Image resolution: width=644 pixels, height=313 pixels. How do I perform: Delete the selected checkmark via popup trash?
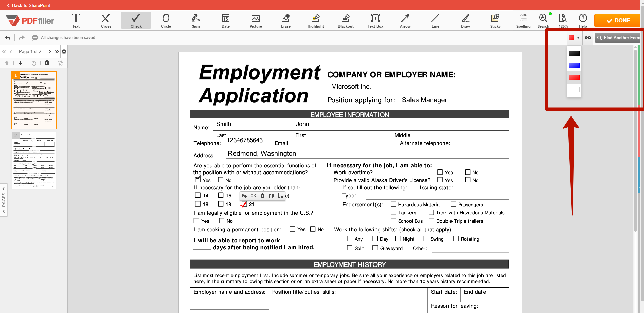pos(263,196)
